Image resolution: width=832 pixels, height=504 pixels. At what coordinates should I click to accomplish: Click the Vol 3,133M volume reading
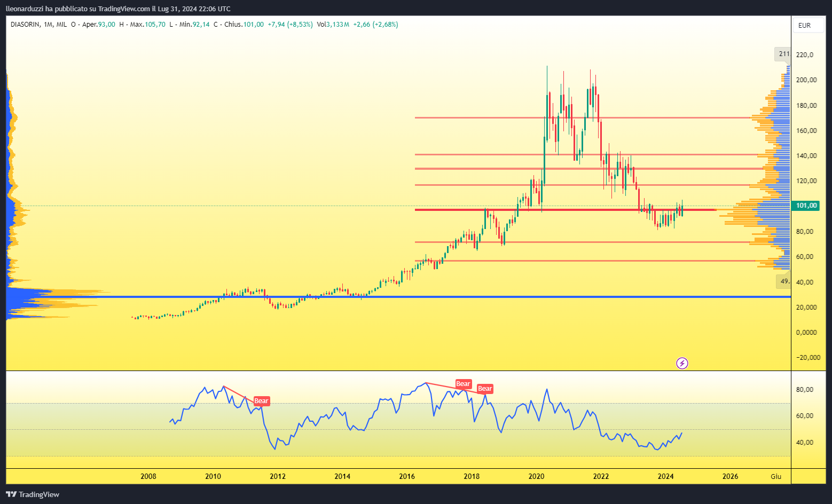click(x=333, y=25)
